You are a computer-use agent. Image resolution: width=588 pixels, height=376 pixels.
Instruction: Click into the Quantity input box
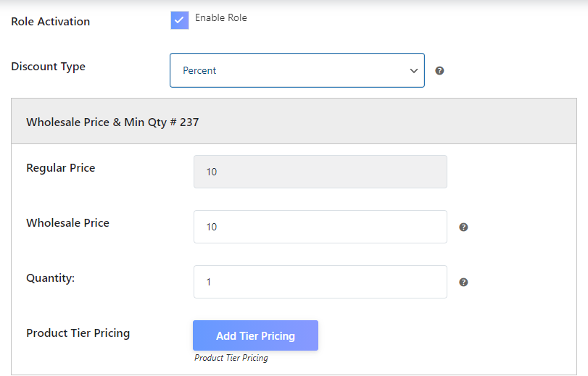[320, 282]
